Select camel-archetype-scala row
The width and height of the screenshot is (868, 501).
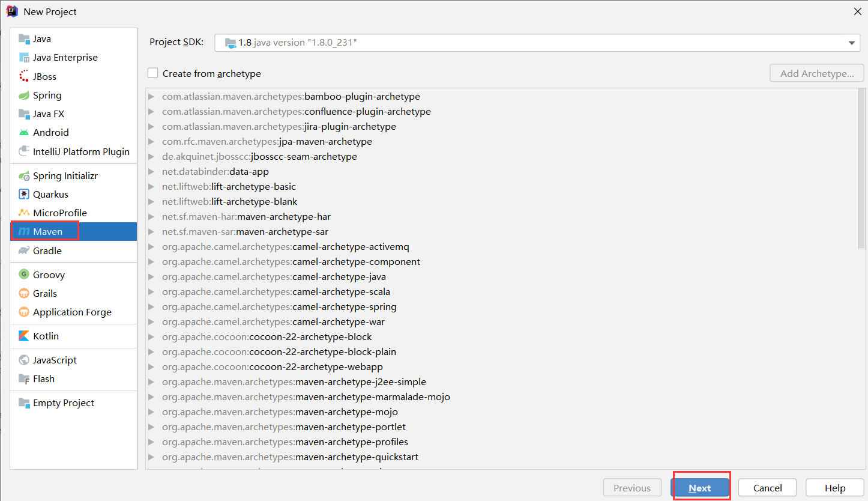(x=502, y=291)
